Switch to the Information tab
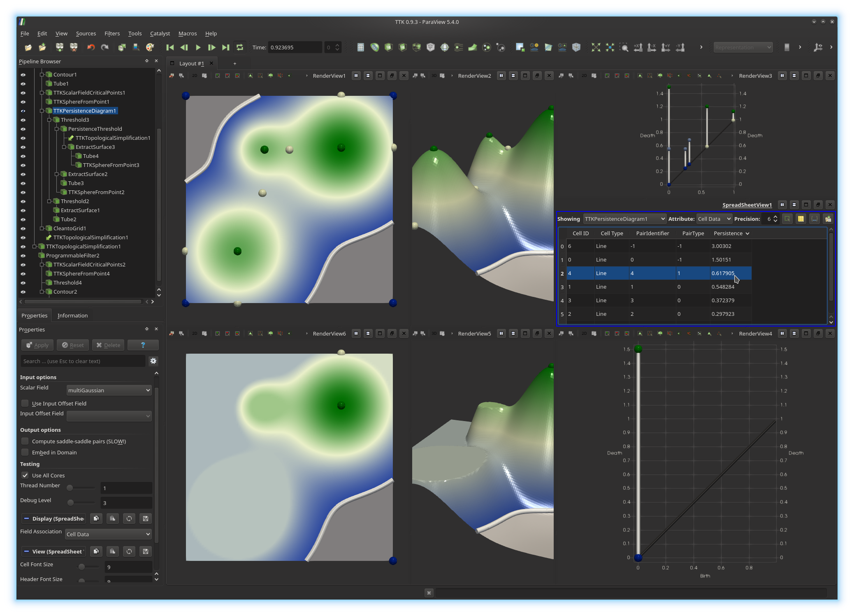Screen dimensions: 854x616 pyautogui.click(x=72, y=316)
